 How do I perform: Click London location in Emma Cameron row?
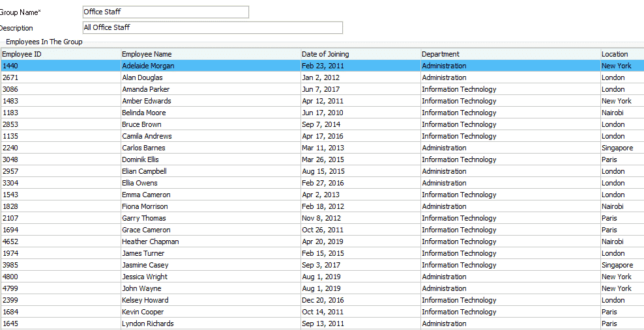[x=622, y=195]
